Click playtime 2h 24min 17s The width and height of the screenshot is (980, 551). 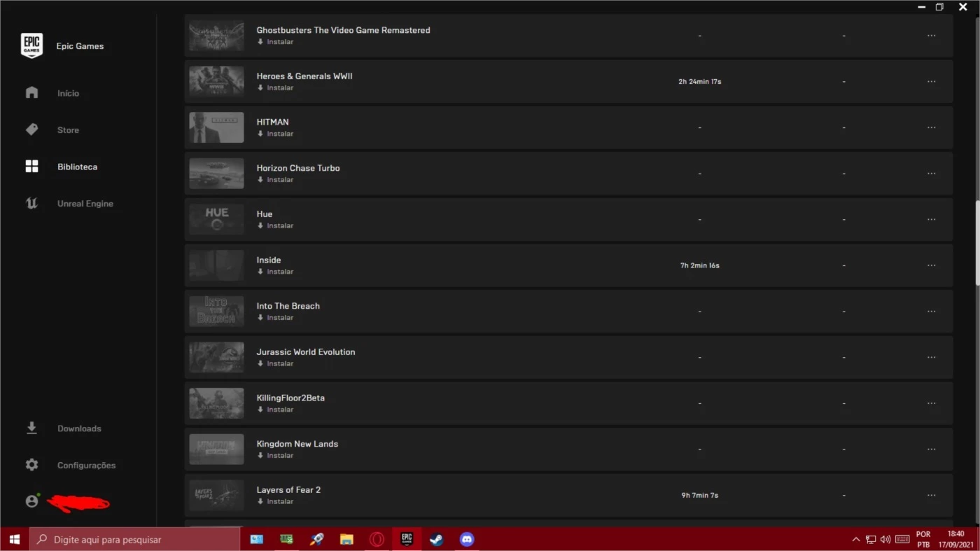(699, 82)
